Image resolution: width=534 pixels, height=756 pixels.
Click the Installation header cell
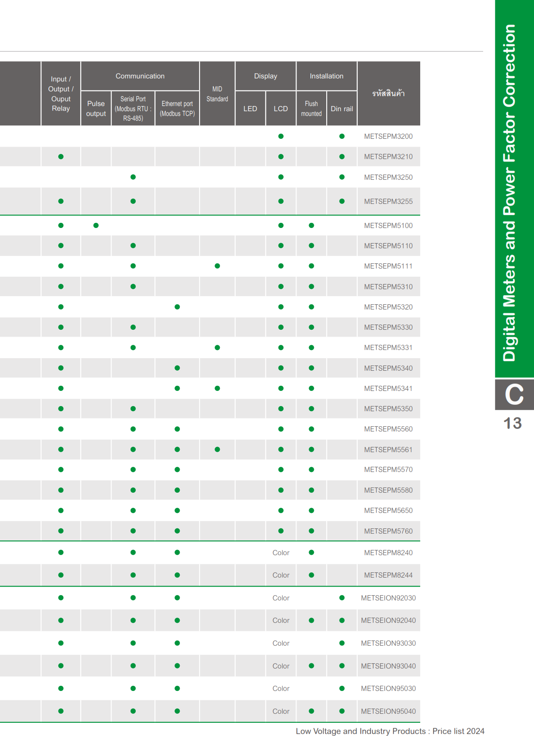coord(326,76)
